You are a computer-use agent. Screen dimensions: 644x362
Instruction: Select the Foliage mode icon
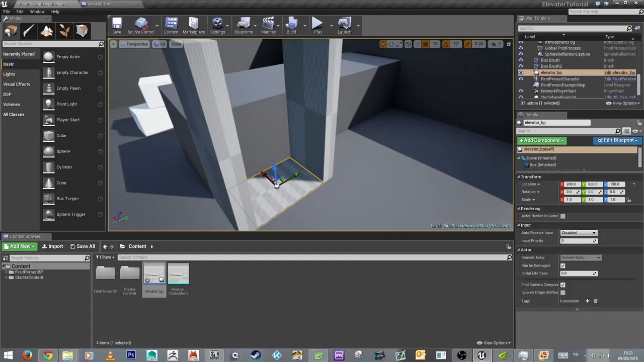pyautogui.click(x=64, y=31)
